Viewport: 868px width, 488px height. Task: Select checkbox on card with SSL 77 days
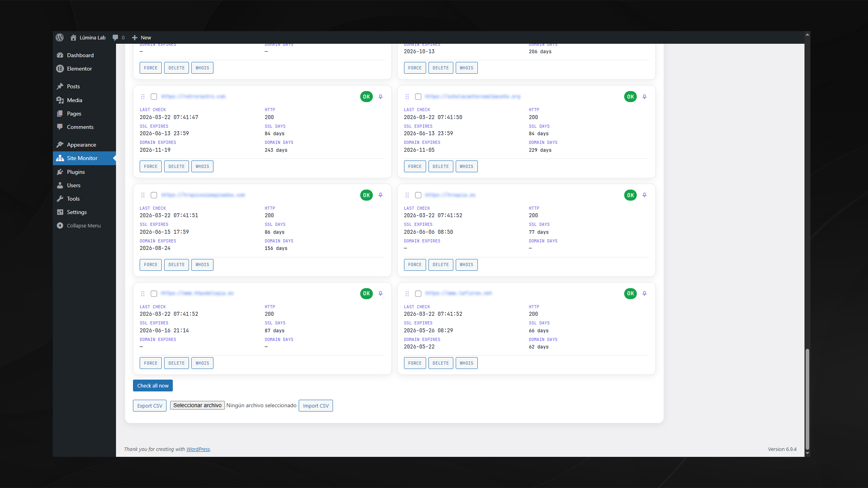coord(418,195)
